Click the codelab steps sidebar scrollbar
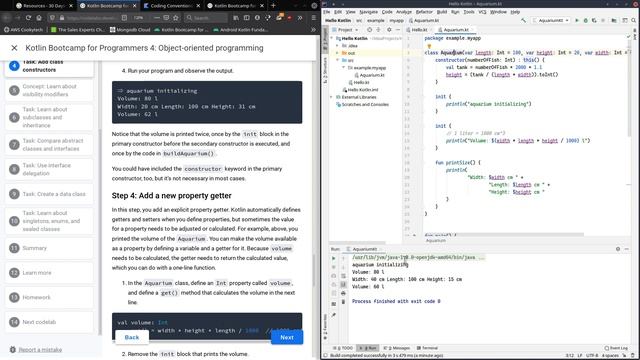Viewport: 640px width, 360px height. [x=100, y=231]
